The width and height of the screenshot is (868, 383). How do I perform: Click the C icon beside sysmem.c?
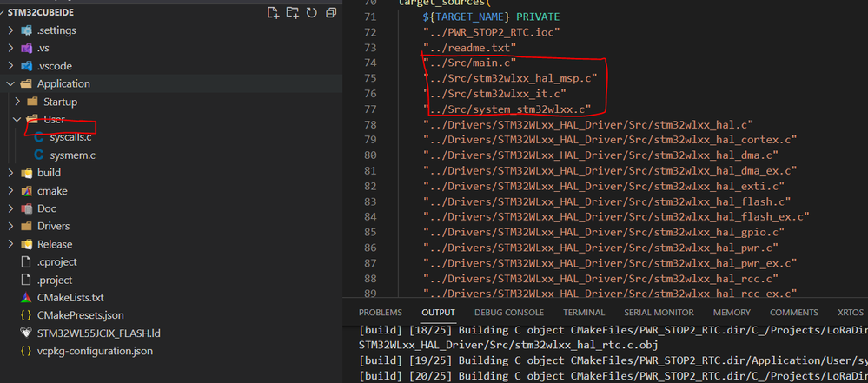pyautogui.click(x=39, y=155)
